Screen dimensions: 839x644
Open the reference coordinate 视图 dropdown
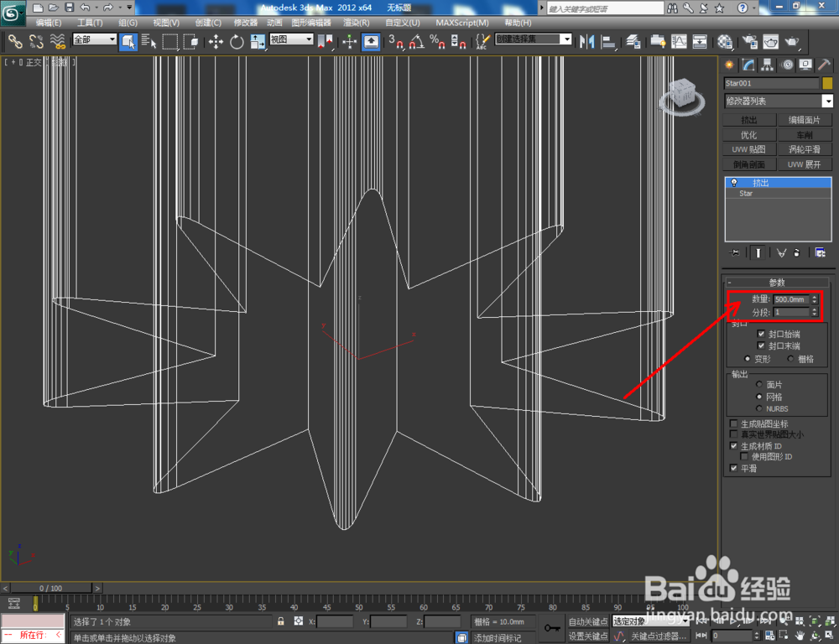click(x=291, y=39)
